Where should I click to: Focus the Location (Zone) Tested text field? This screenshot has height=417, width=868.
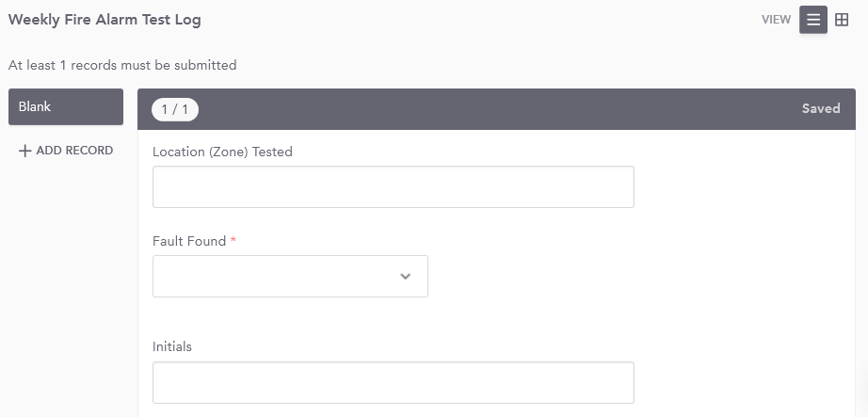[393, 187]
